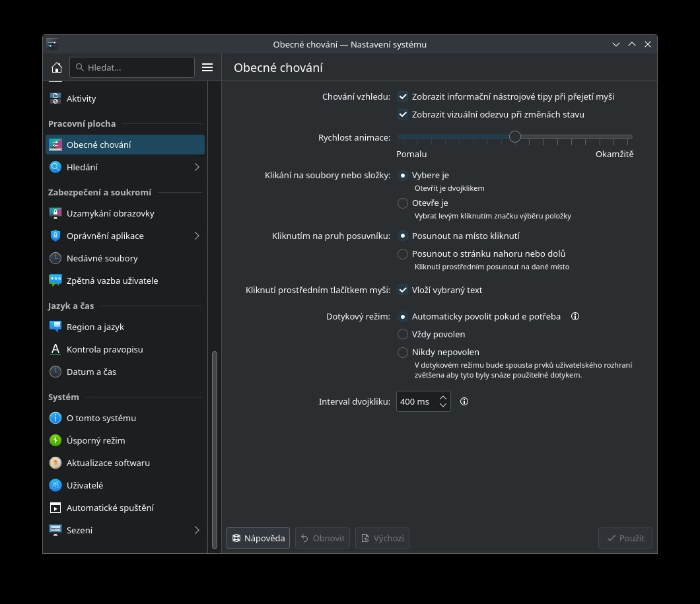Click the Aktualizace softwaru icon

(55, 463)
